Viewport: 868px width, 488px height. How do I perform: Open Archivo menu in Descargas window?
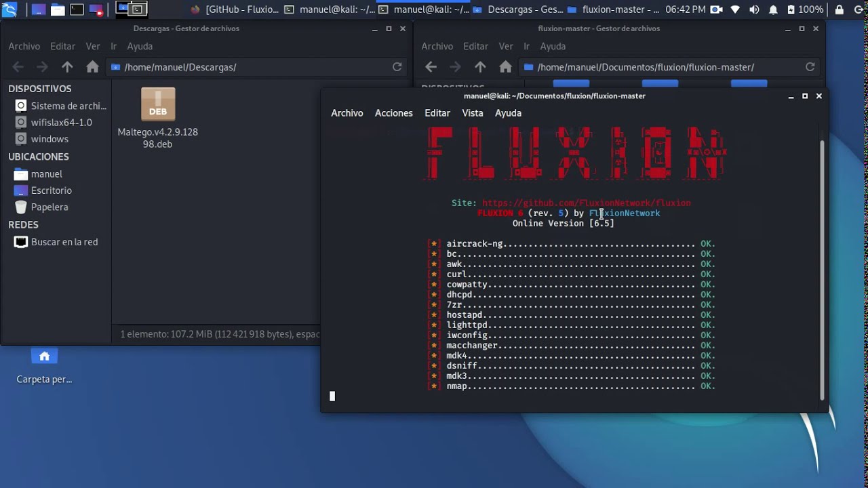[24, 46]
